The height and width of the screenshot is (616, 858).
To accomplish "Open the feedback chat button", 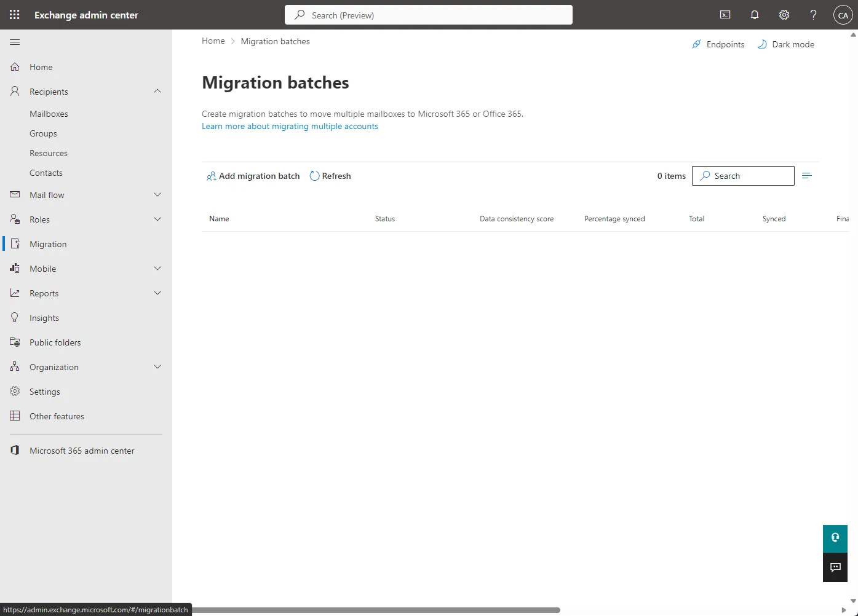I will coord(835,567).
